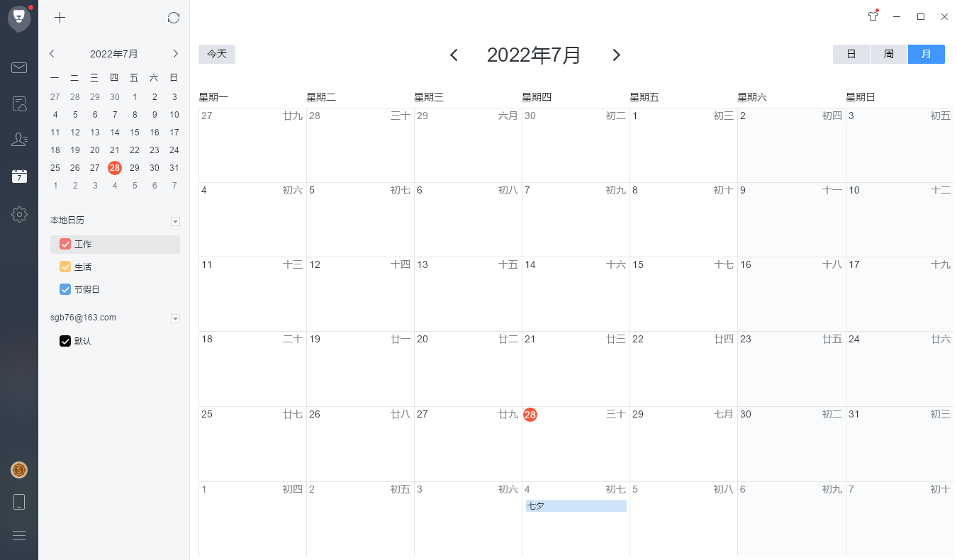Viewport: 957px width, 560px height.
Task: Click the refresh sync icon
Action: pos(174,18)
